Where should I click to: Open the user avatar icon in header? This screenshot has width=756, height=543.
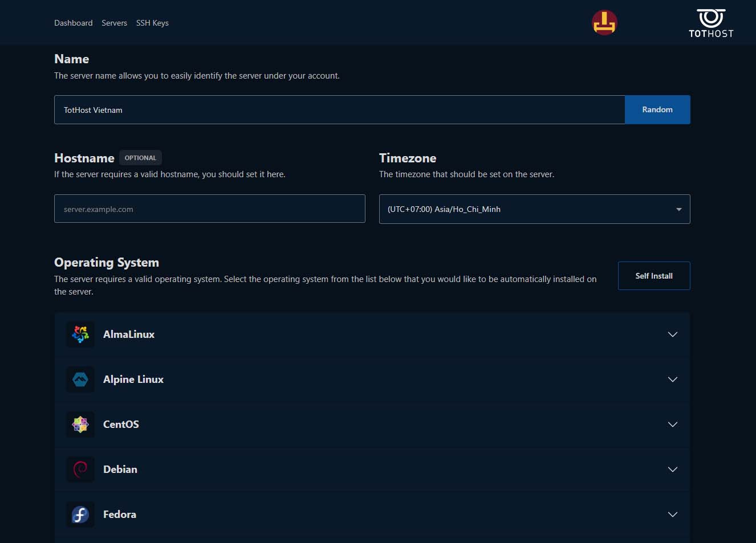604,23
